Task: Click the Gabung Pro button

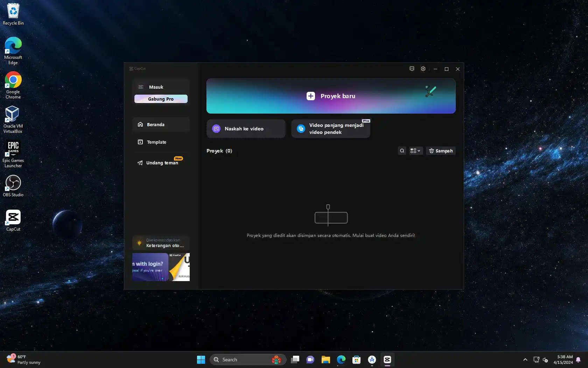Action: tap(161, 99)
